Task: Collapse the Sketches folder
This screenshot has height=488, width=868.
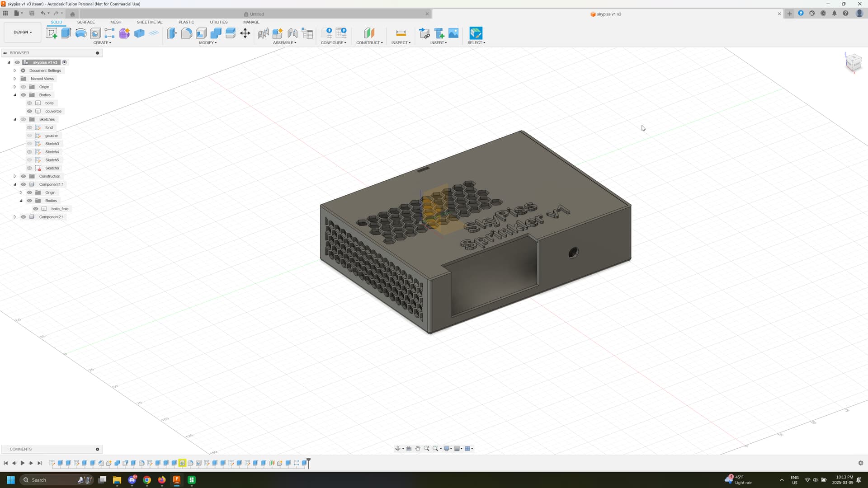Action: [x=14, y=119]
